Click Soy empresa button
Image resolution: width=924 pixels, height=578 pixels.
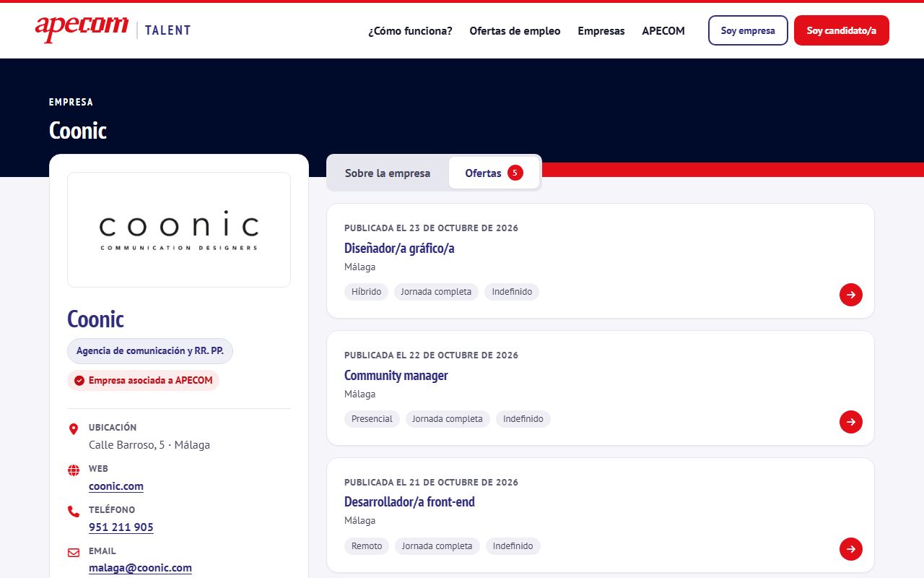(x=748, y=30)
